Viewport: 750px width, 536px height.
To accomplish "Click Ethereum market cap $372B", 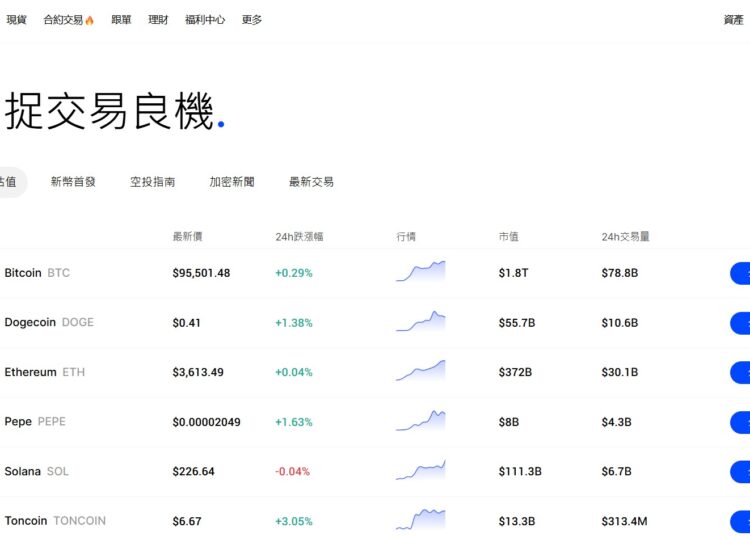I will tap(515, 372).
